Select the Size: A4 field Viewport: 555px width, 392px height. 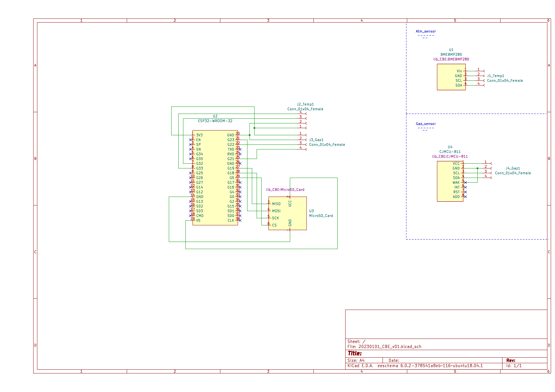[x=356, y=360]
